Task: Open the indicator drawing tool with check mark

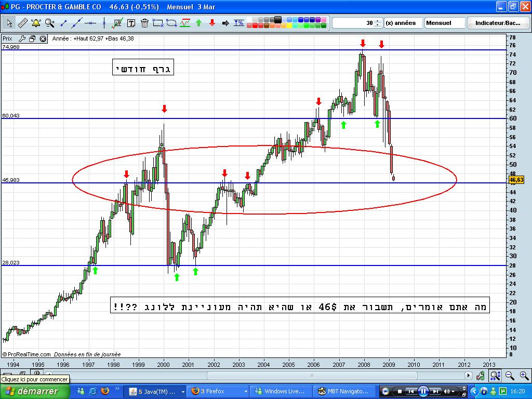Action: click(x=117, y=23)
